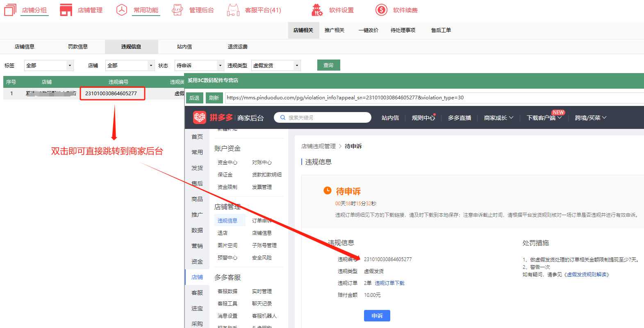Open the 虚假发货规则解读 link

[x=587, y=275]
